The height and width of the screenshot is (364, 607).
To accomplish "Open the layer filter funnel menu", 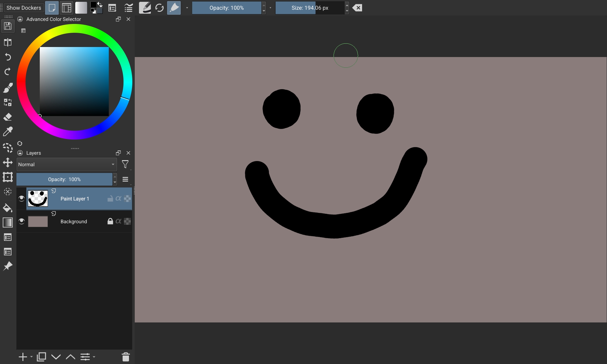I will pyautogui.click(x=125, y=164).
